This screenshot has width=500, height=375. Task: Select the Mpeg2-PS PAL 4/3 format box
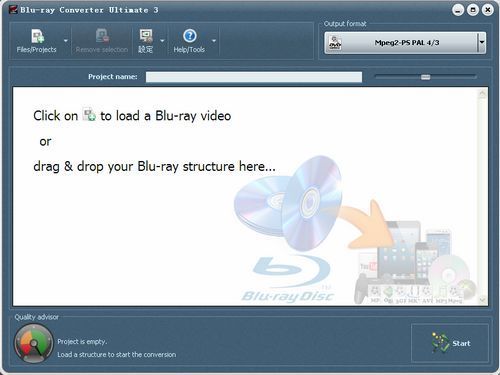405,43
